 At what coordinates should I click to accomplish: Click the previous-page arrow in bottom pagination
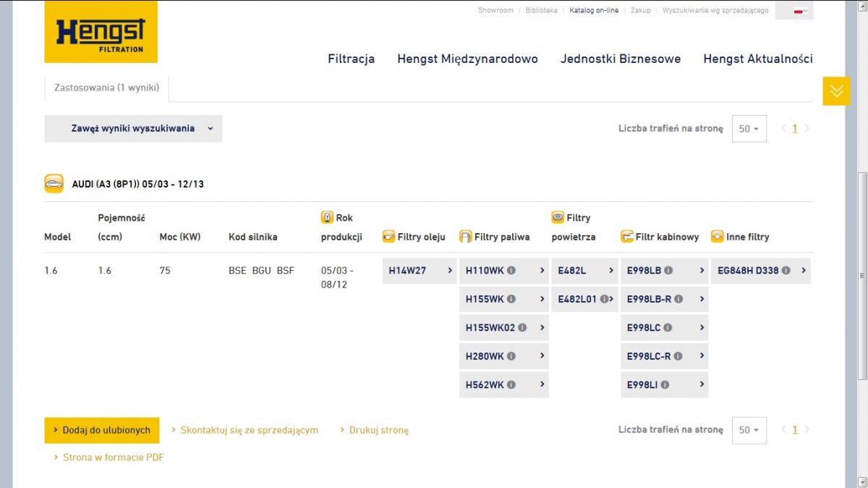coord(783,430)
